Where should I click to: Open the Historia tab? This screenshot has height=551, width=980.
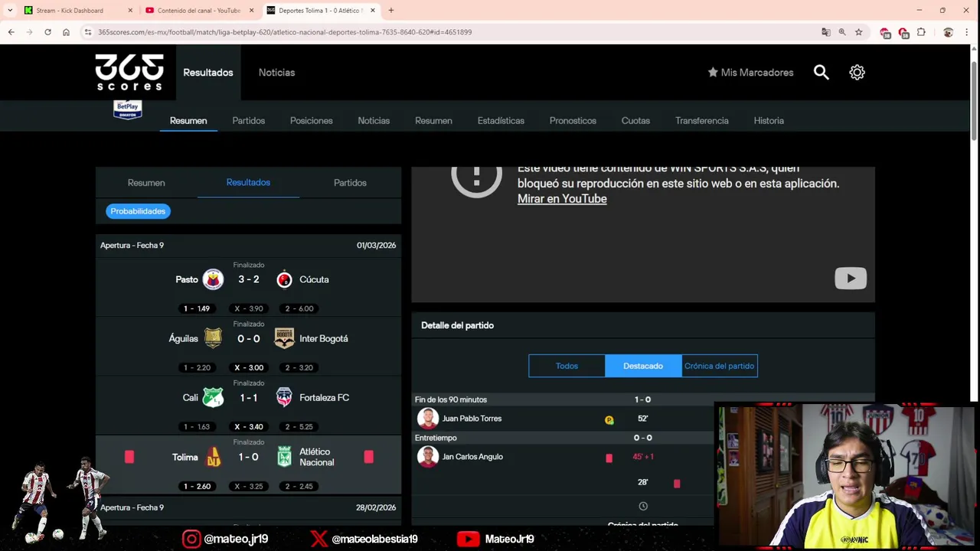click(769, 120)
